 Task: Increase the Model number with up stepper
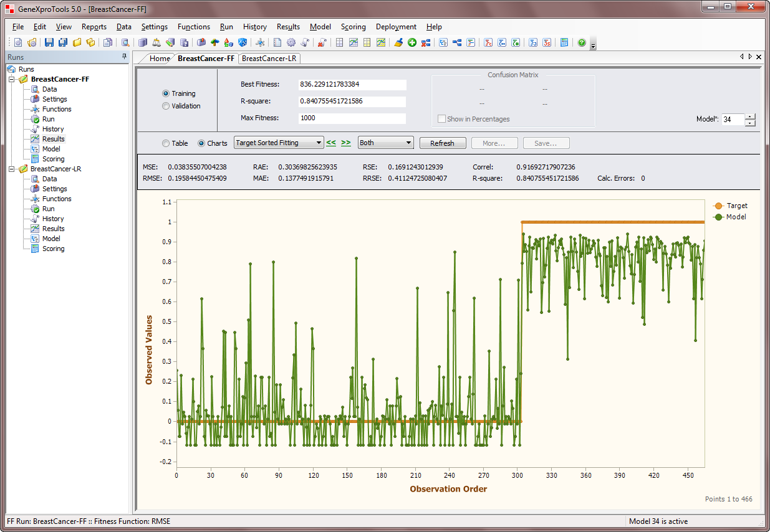749,116
